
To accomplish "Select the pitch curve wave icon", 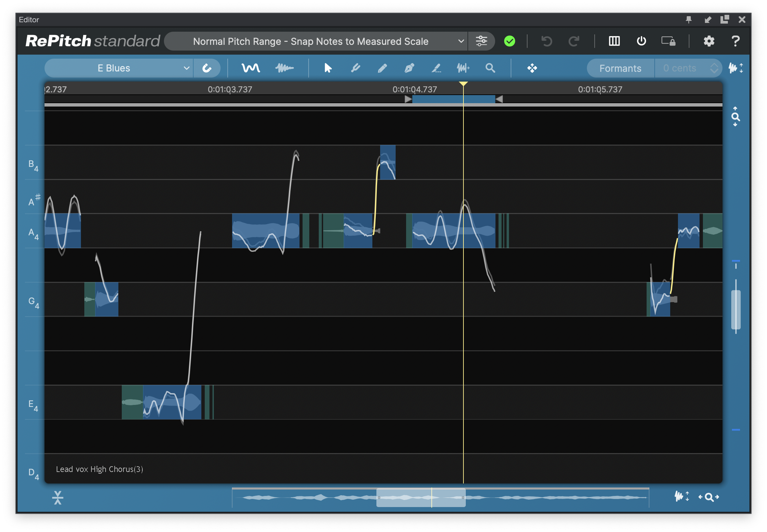I will coord(251,68).
